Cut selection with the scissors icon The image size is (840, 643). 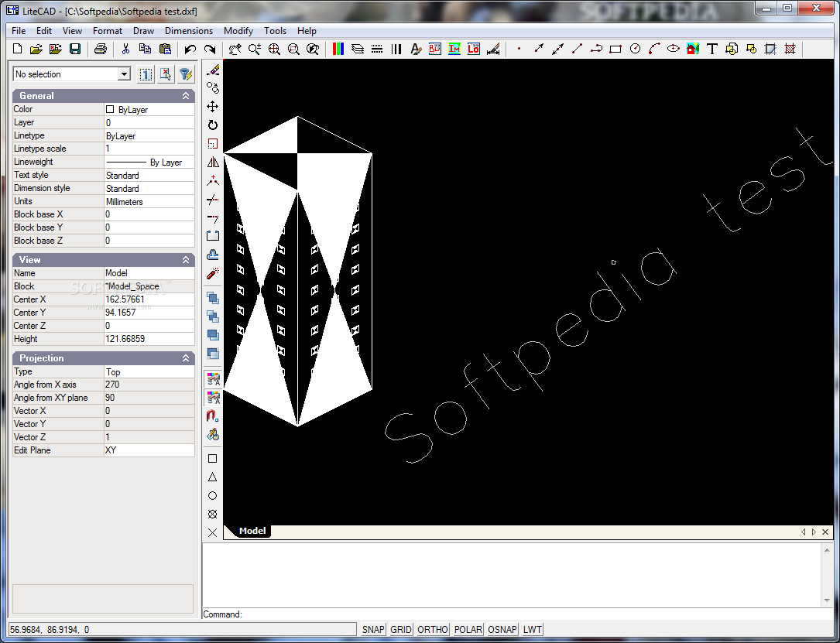click(125, 50)
